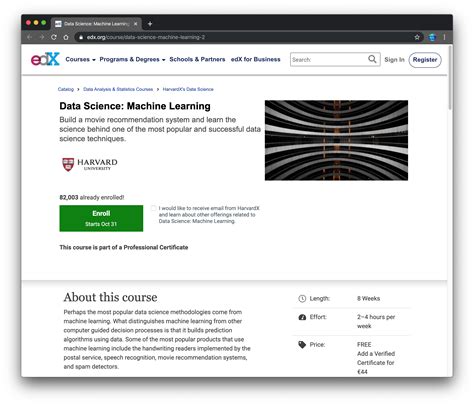Click the clock icon beside Length
This screenshot has height=405, width=474.
coord(302,299)
